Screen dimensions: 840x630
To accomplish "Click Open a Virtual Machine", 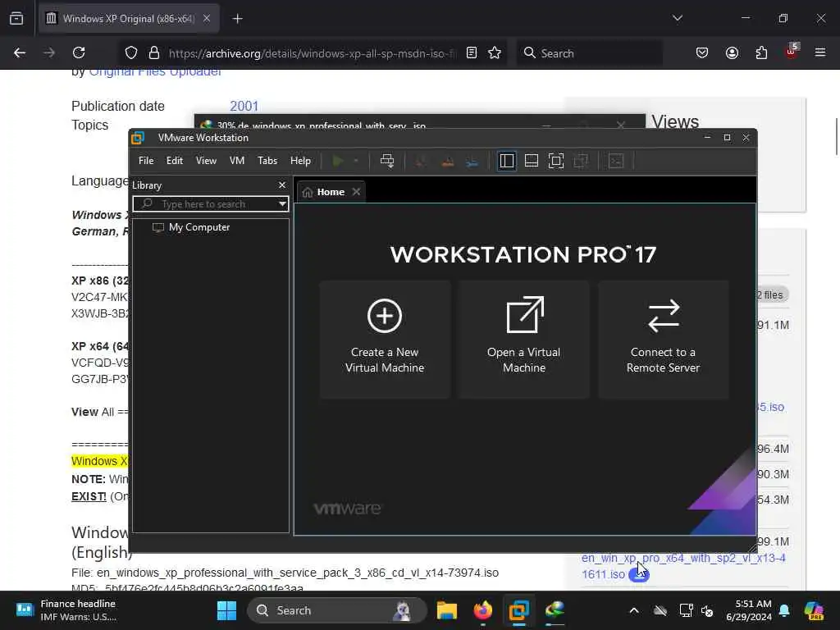I will (524, 340).
